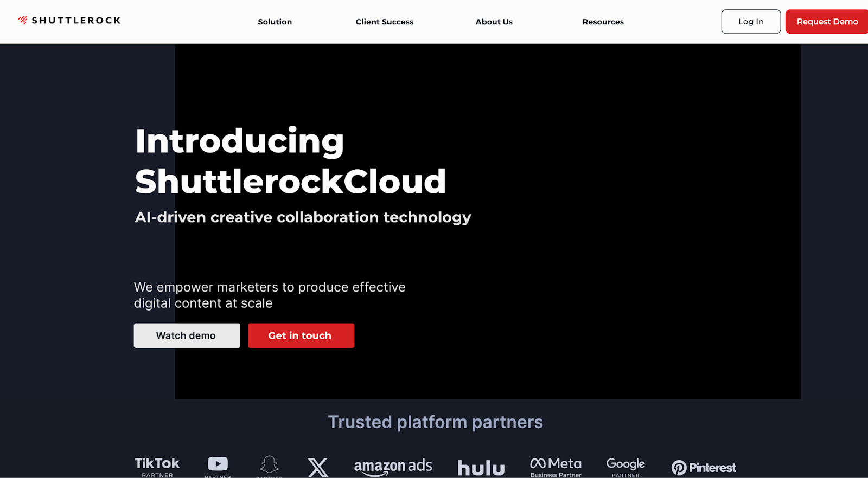This screenshot has height=478, width=868.
Task: Click the Request Demo button
Action: [827, 22]
